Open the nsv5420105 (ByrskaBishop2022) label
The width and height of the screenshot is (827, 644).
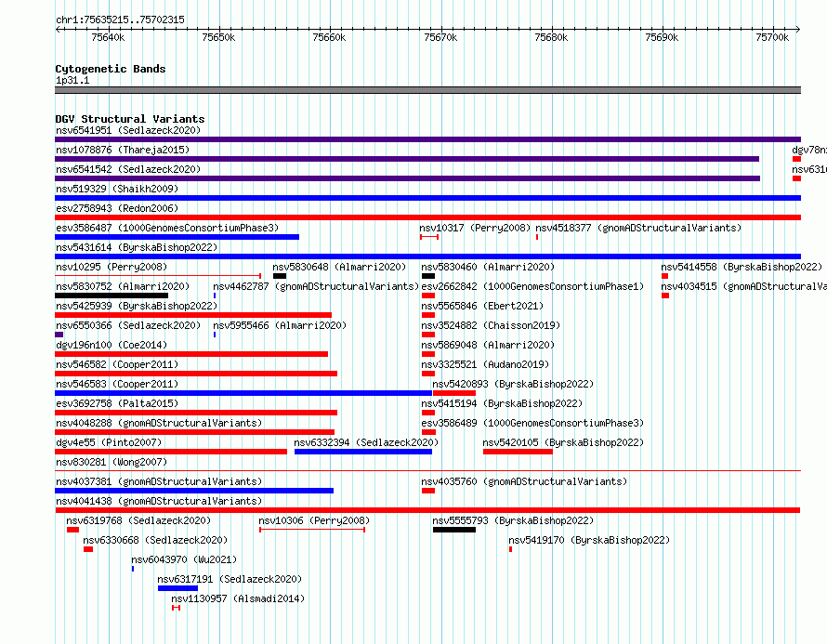(563, 442)
